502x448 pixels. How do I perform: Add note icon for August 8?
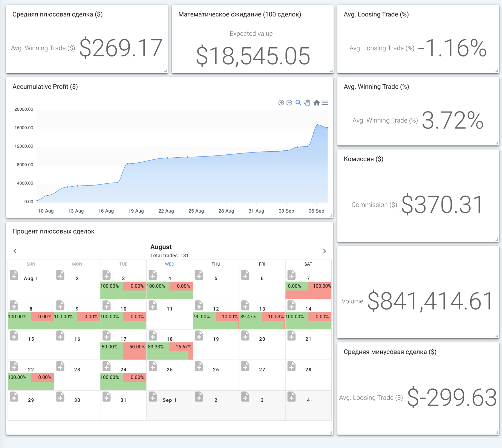click(x=14, y=305)
